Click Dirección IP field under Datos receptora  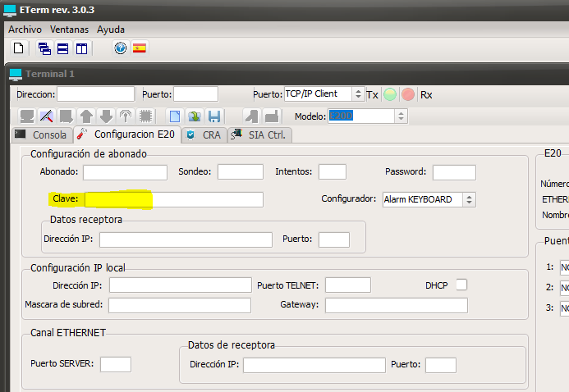[x=186, y=239]
